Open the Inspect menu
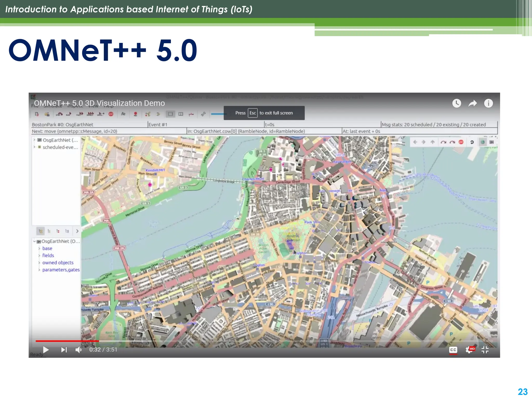 [75, 106]
